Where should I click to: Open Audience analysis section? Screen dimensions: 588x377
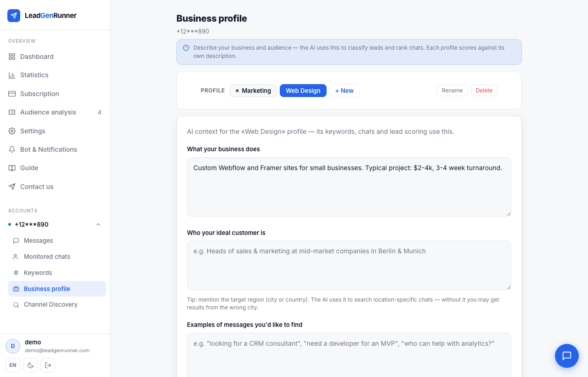pos(55,112)
